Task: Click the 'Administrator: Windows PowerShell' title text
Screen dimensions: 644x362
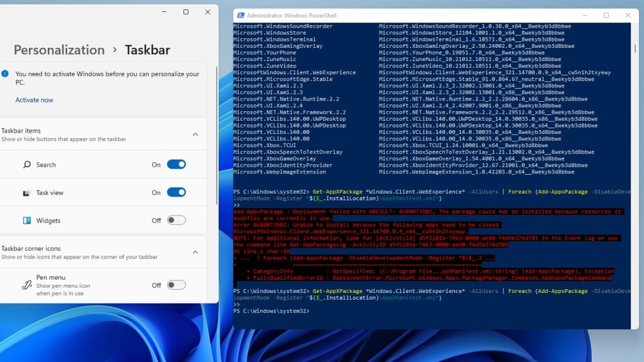Action: tap(292, 15)
